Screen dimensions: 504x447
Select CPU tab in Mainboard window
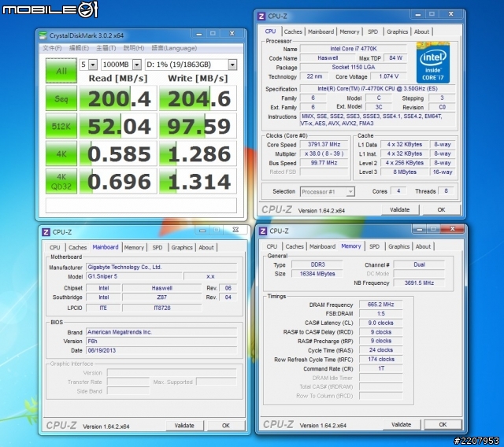[x=55, y=248]
